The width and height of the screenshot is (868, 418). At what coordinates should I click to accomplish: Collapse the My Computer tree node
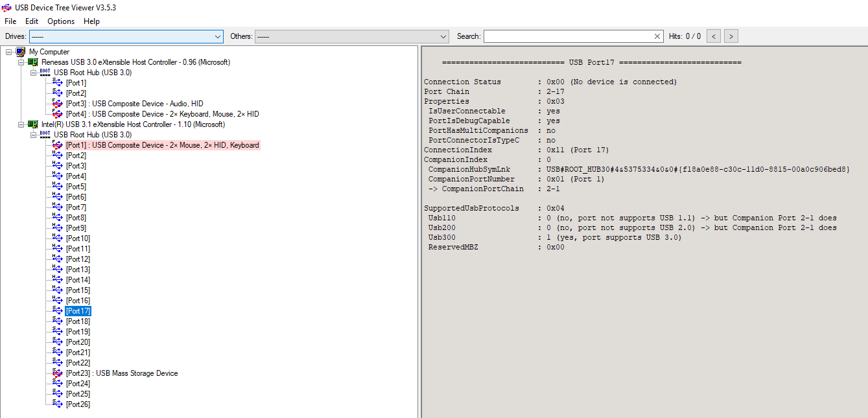coord(9,52)
